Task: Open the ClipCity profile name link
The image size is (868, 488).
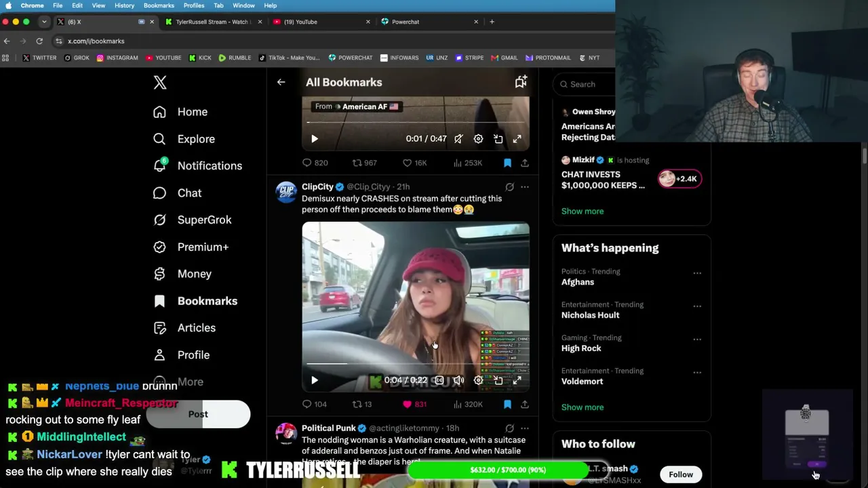Action: (317, 186)
